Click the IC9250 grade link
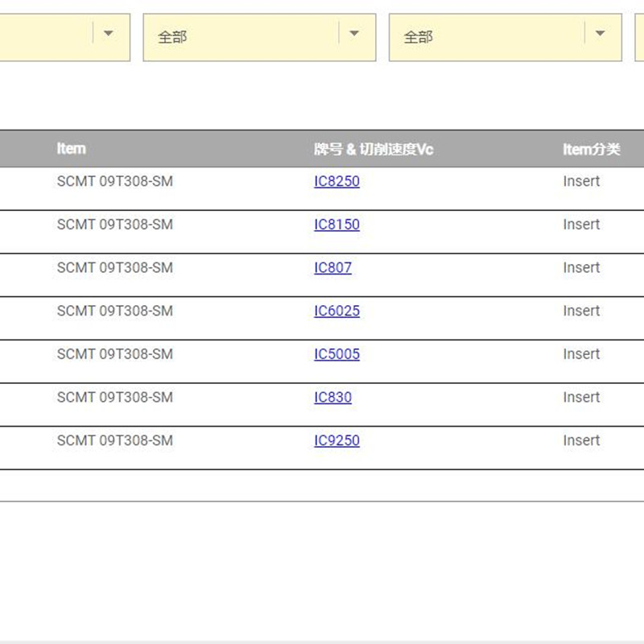Viewport: 644px width, 644px height. 336,441
